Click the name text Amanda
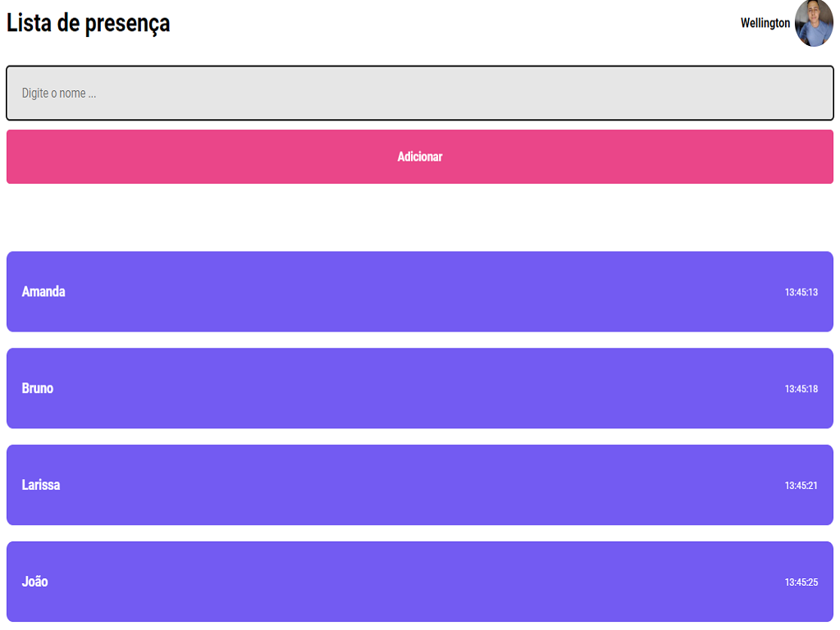This screenshot has height=630, width=840. (43, 292)
